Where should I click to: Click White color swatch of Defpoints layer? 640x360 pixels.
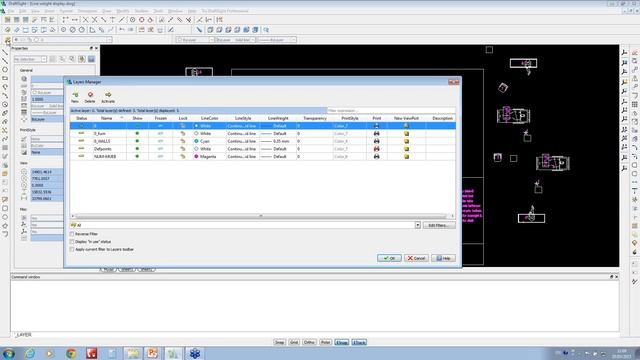pyautogui.click(x=196, y=149)
